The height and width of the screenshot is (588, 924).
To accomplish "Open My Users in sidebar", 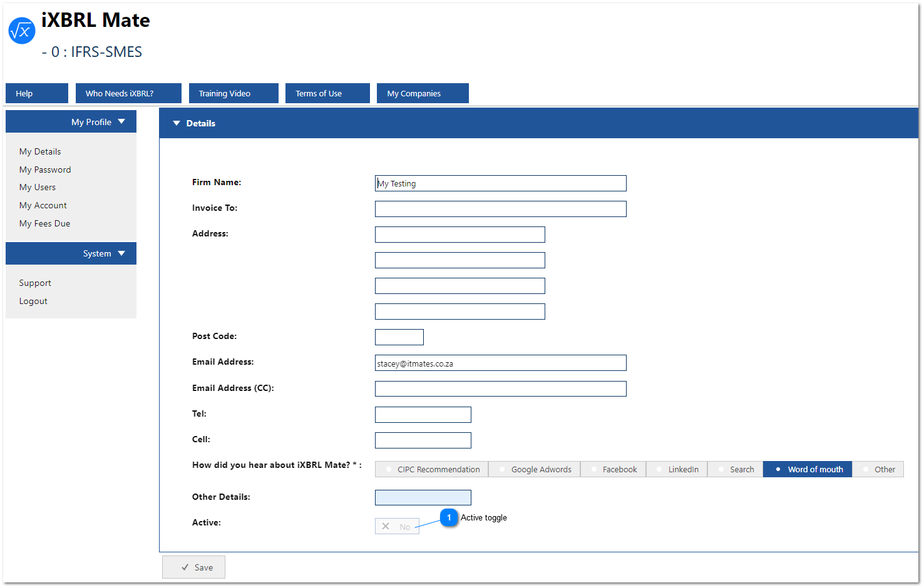I will tap(38, 187).
